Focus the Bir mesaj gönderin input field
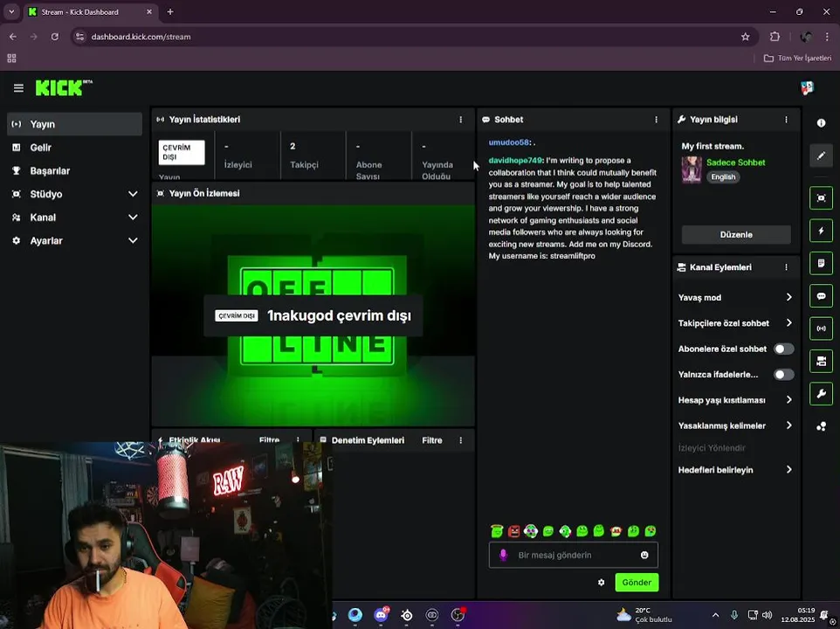Viewport: 840px width, 629px height. click(x=573, y=555)
